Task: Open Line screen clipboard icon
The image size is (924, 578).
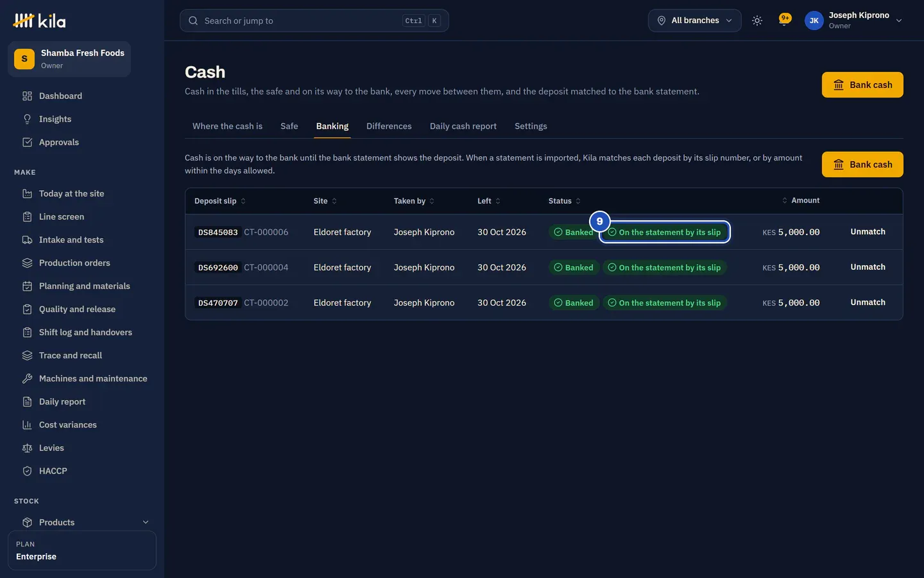Action: pos(27,216)
